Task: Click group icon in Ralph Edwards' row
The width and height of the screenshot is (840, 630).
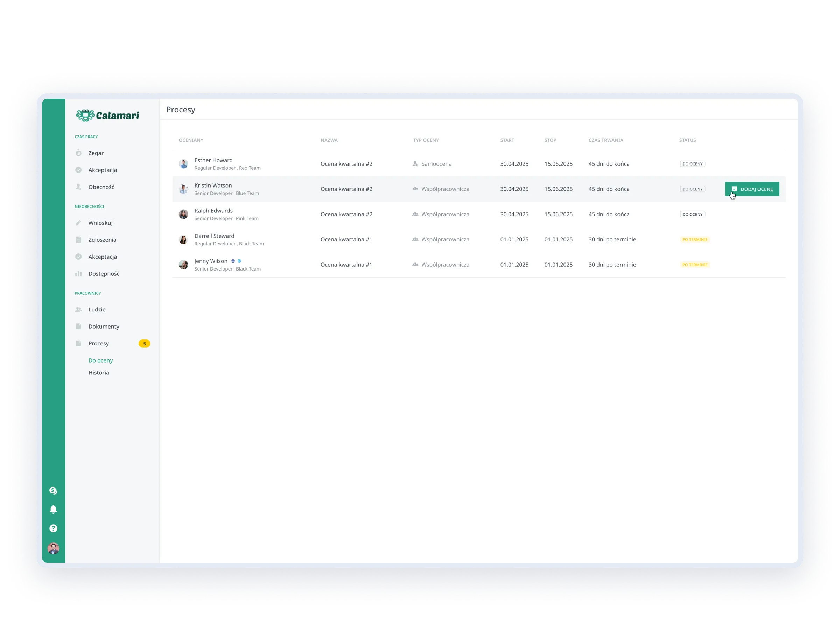Action: (415, 214)
